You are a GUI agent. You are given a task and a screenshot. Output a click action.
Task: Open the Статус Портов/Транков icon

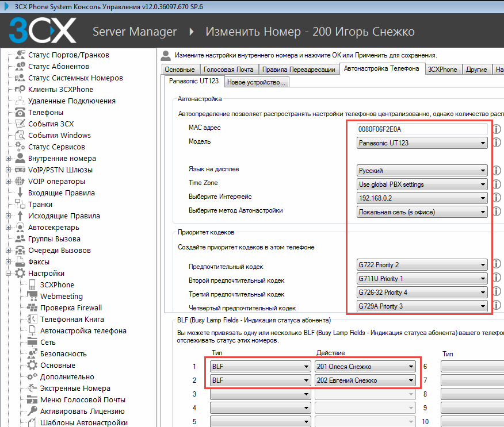[x=20, y=55]
